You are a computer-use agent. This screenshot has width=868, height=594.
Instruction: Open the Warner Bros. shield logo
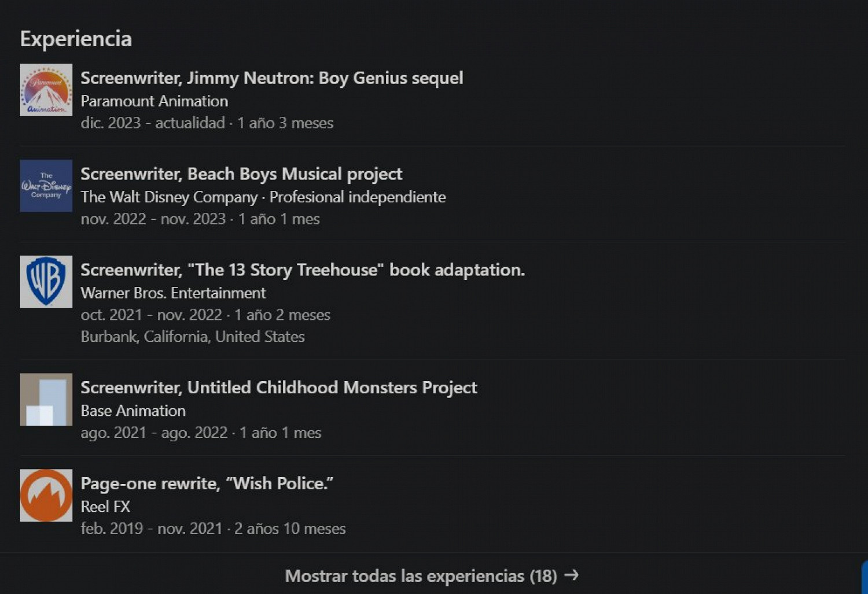pos(46,282)
